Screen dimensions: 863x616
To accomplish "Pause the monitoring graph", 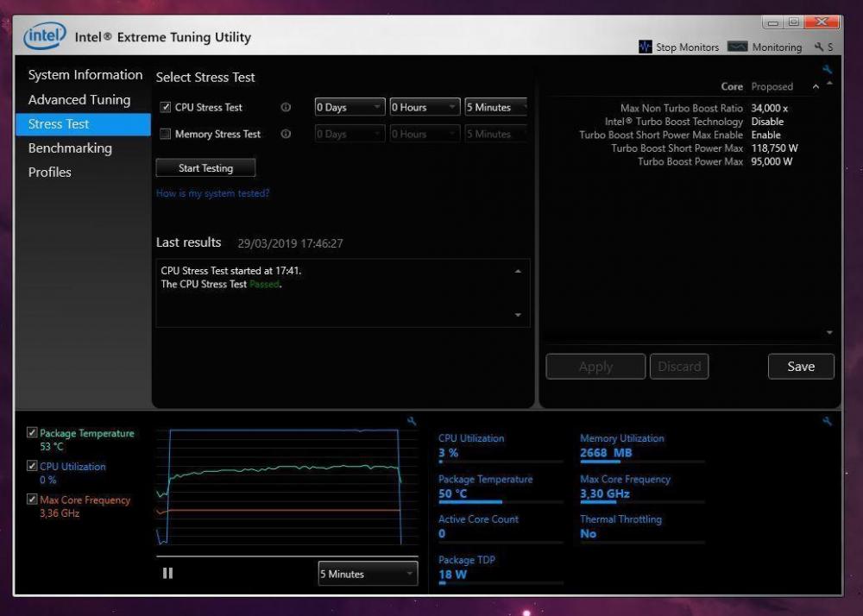I will click(x=167, y=573).
